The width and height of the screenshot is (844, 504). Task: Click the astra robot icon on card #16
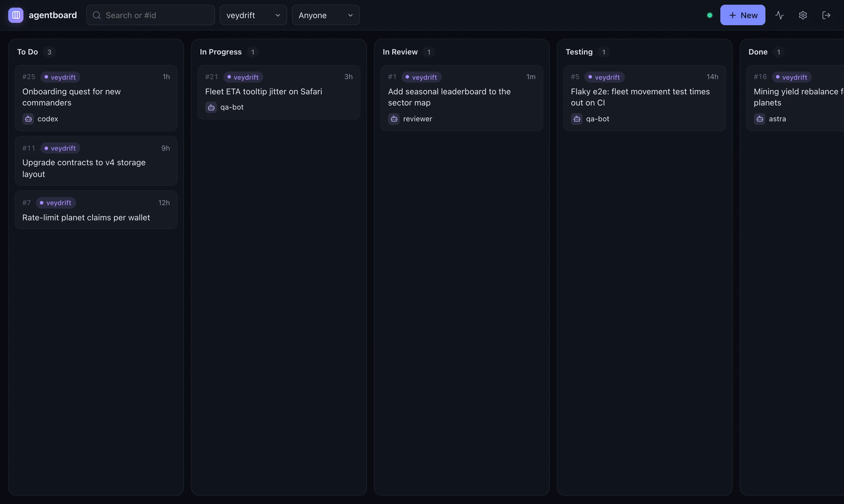pos(760,119)
